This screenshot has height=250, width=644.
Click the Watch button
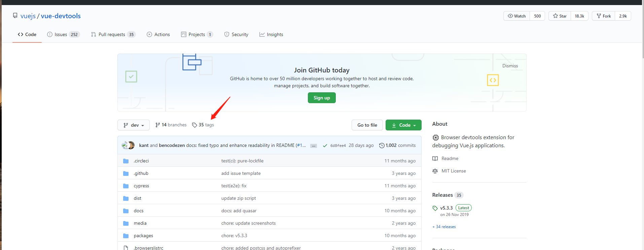[x=517, y=16]
